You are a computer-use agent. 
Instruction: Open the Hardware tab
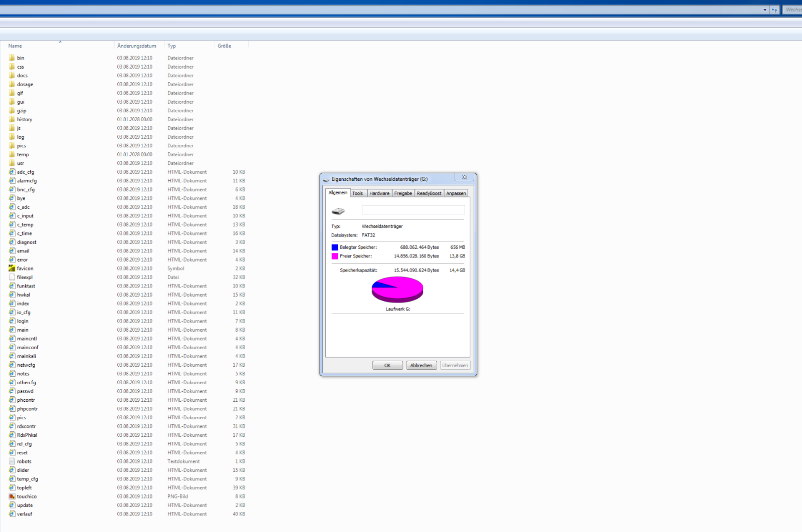pyautogui.click(x=379, y=193)
